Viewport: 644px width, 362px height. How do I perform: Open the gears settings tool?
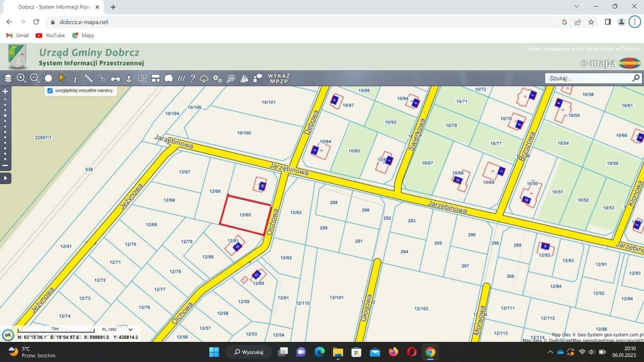[217, 78]
